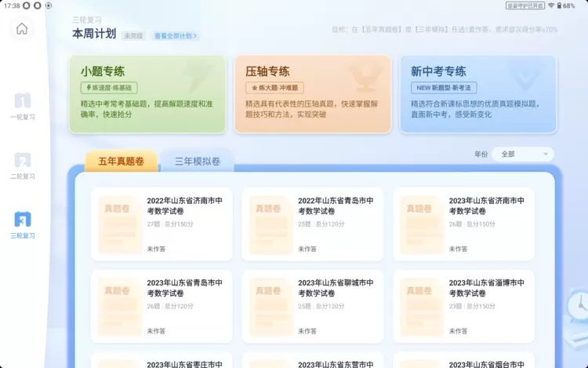Image resolution: width=588 pixels, height=368 pixels.
Task: Open the 压轴专练 practice card
Action: (x=312, y=94)
